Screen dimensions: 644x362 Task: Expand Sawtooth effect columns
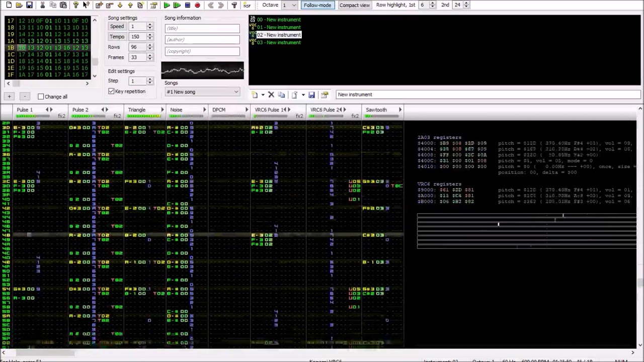(400, 110)
